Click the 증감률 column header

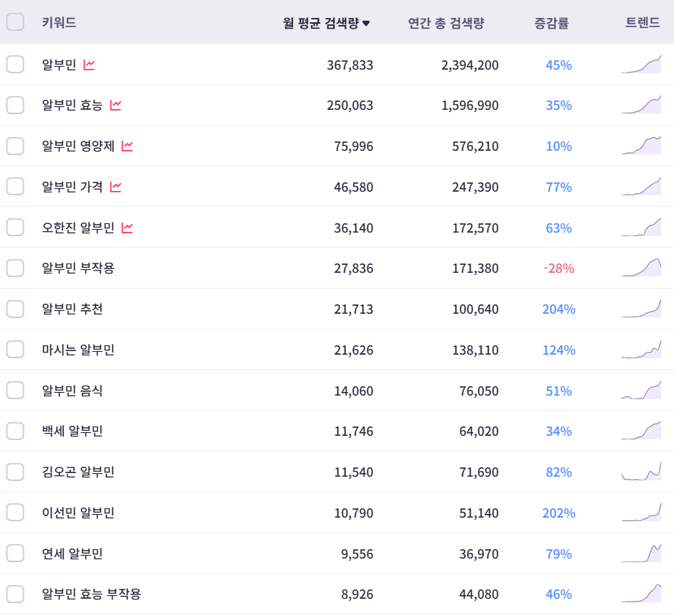[x=551, y=23]
